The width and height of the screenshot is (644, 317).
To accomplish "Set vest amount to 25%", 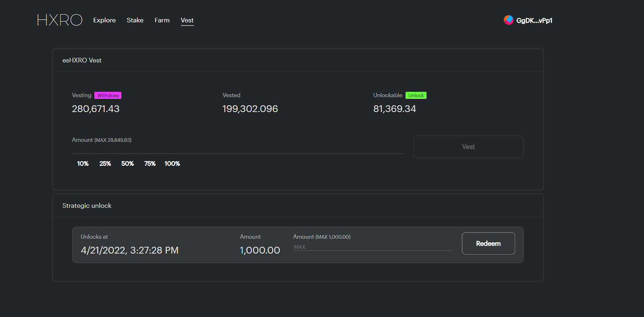I will (x=105, y=164).
